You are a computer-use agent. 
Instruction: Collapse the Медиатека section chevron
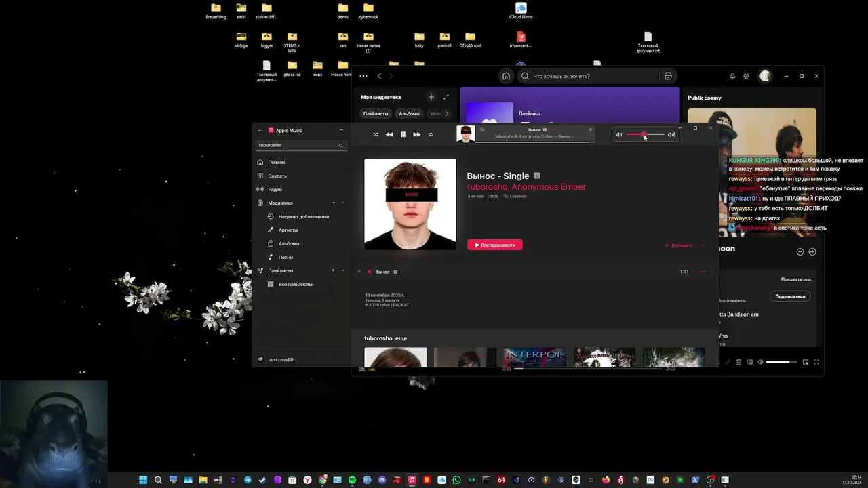pos(342,203)
